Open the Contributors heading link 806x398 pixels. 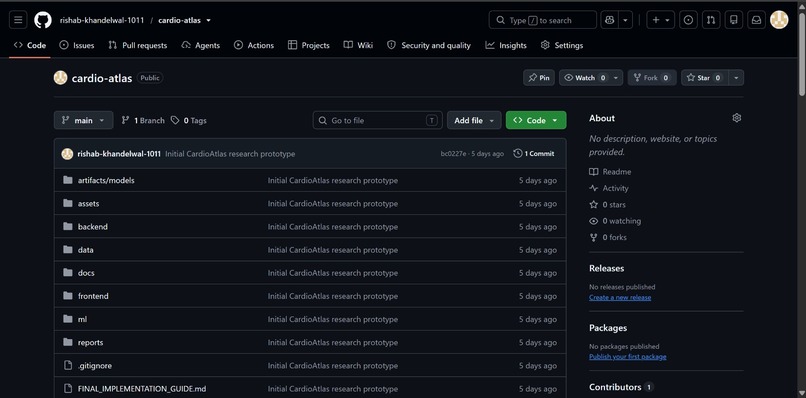tap(621, 387)
